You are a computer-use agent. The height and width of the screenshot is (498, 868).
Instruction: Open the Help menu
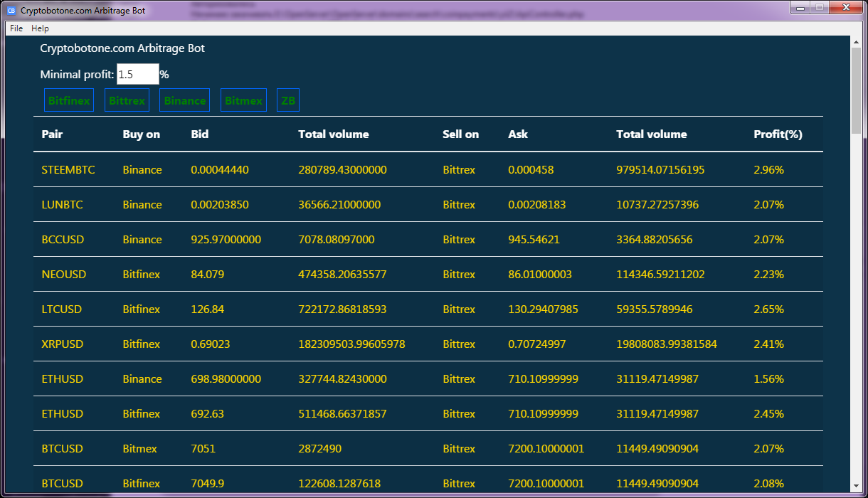[x=41, y=28]
